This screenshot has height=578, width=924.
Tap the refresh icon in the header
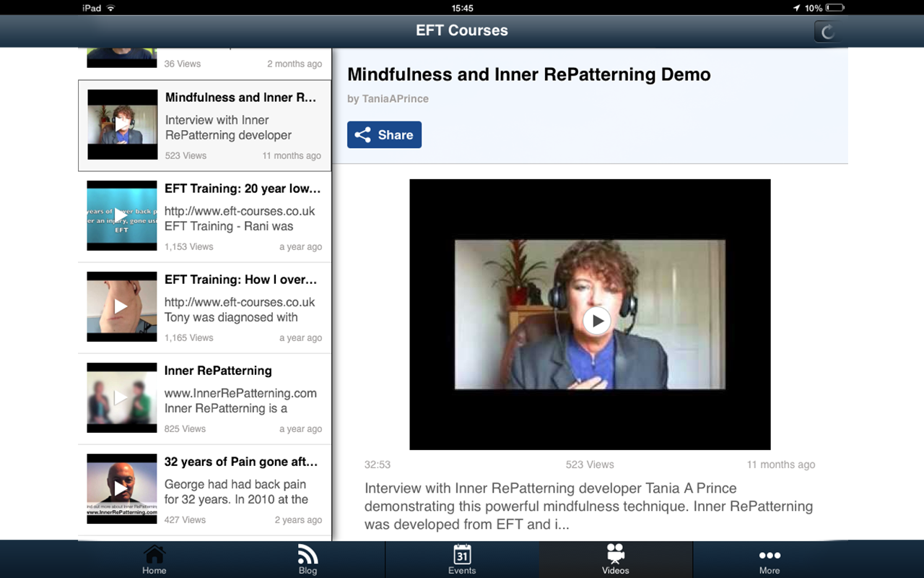[x=826, y=31]
